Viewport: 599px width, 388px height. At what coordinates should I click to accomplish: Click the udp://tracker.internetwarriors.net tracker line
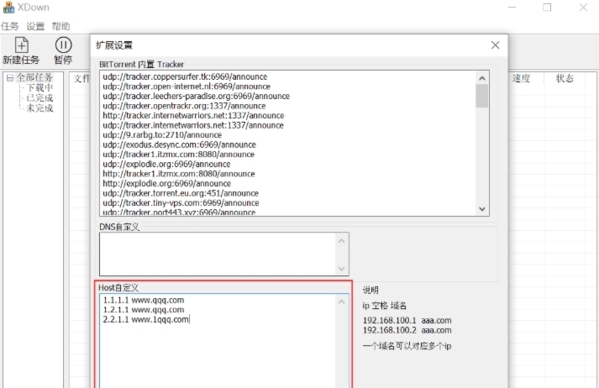tap(193, 125)
